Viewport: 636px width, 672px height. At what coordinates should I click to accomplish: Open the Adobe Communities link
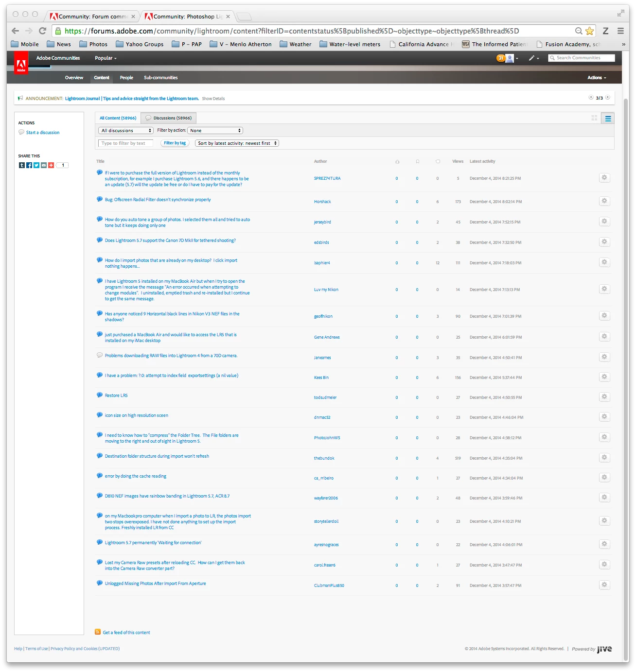click(58, 58)
